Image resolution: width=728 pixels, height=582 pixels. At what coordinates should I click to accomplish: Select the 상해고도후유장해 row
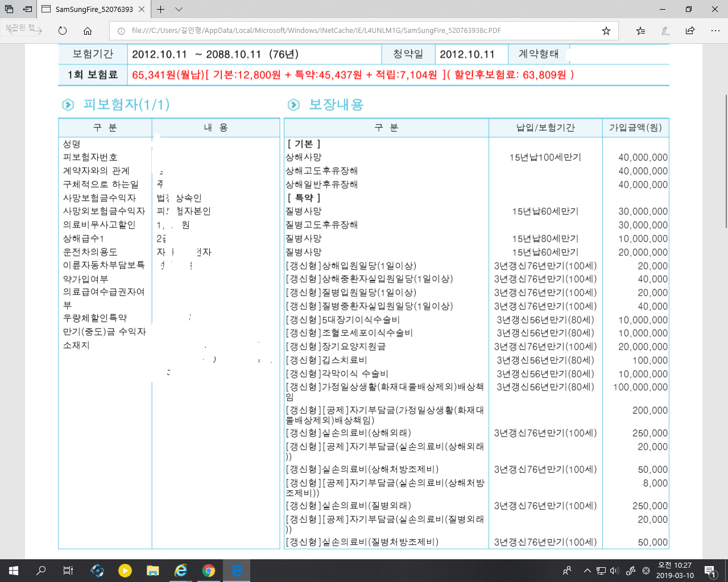pyautogui.click(x=477, y=171)
